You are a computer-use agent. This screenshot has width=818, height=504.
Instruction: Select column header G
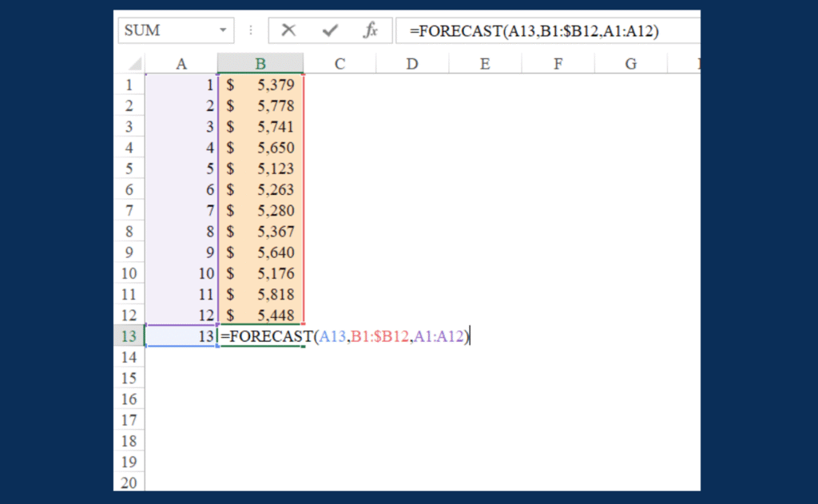630,63
